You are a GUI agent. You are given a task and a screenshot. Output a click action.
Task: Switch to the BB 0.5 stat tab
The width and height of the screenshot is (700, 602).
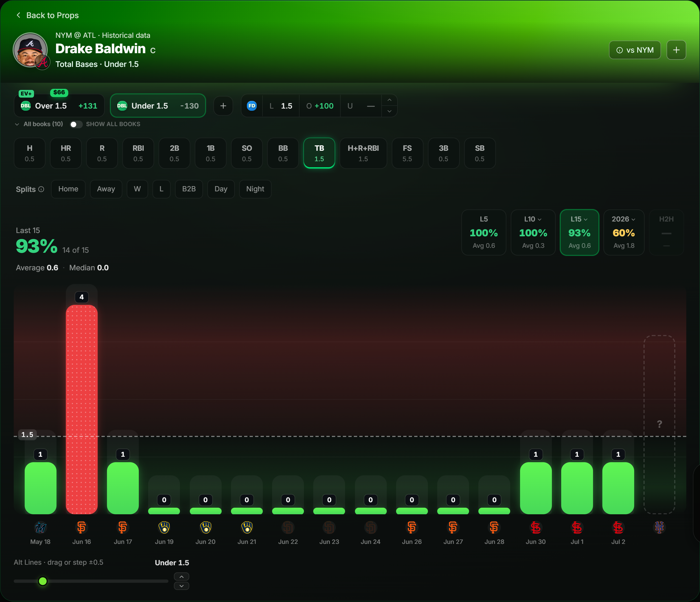[283, 153]
